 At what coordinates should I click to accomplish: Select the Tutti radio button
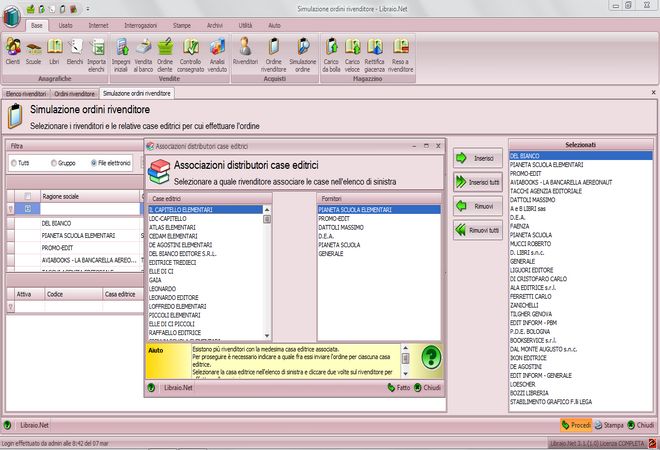(14, 163)
